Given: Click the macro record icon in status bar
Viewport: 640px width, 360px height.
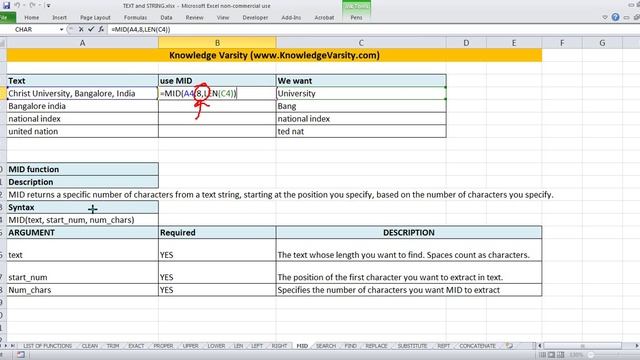Looking at the screenshot, I should [x=20, y=355].
